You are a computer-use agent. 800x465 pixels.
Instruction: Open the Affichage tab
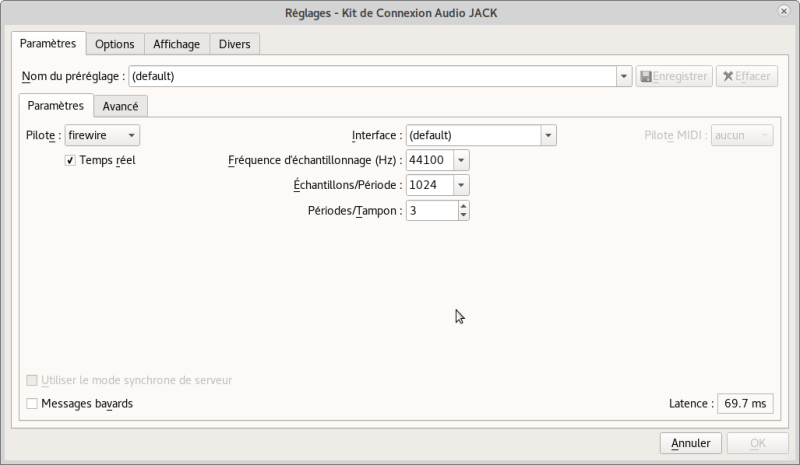point(176,44)
